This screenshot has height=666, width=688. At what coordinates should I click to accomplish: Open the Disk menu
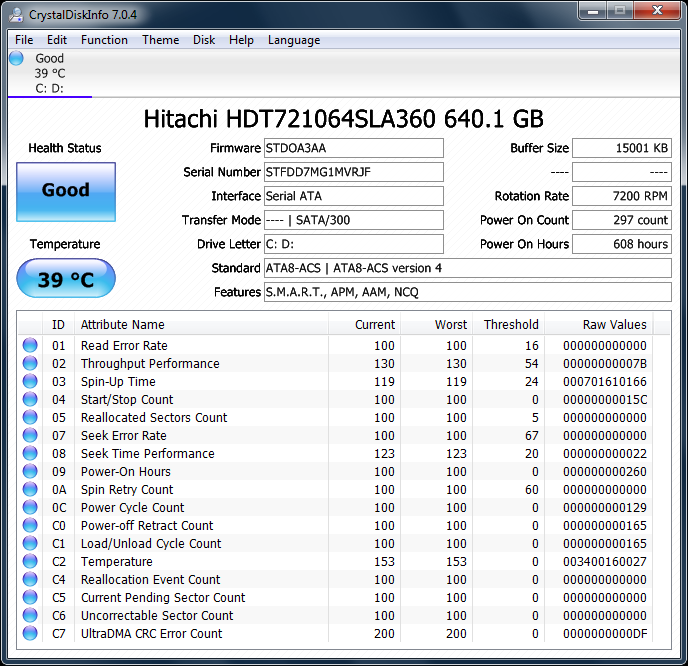[x=204, y=40]
